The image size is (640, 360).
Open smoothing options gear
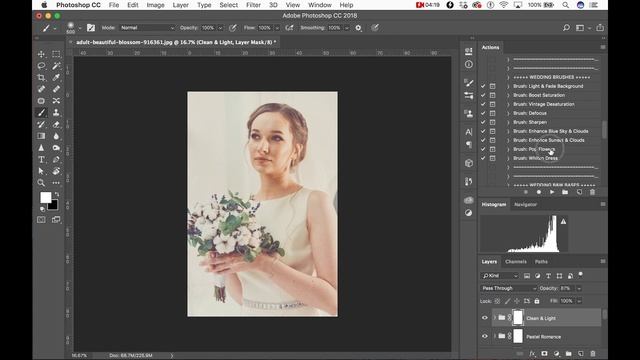358,28
